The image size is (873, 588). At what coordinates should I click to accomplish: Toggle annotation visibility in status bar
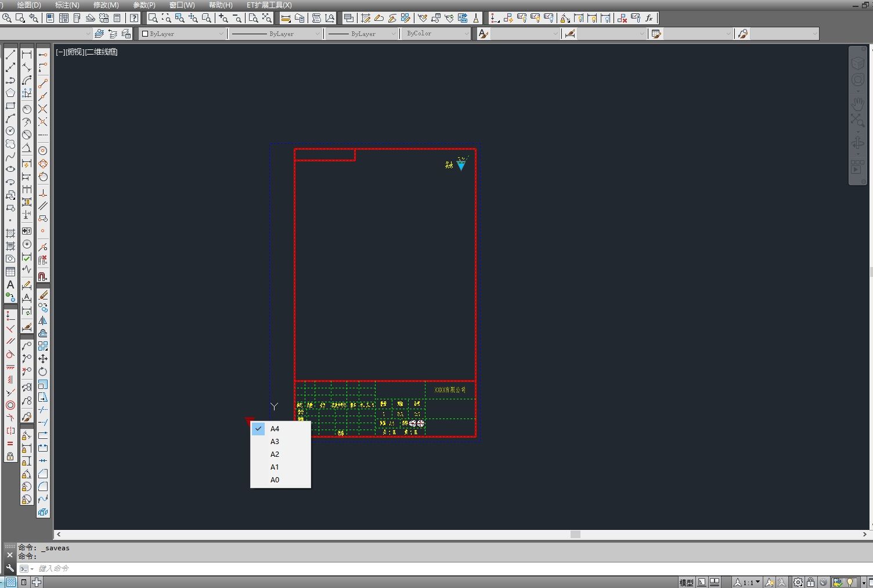tap(769, 582)
